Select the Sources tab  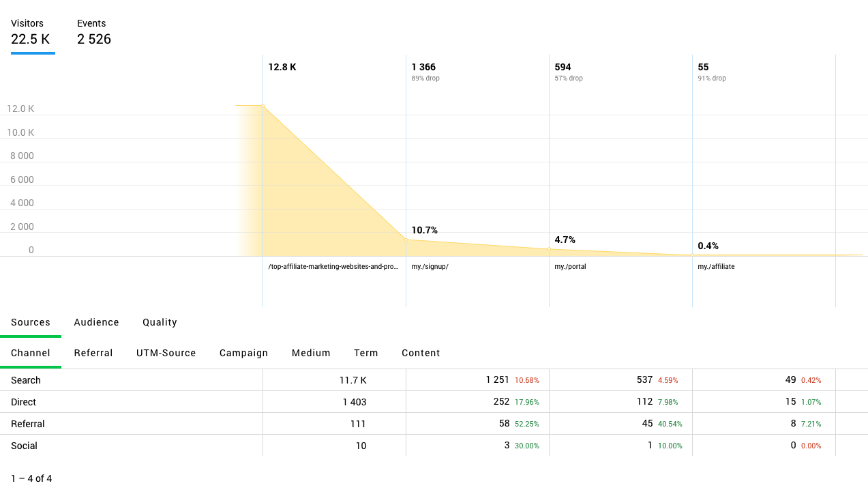point(31,322)
